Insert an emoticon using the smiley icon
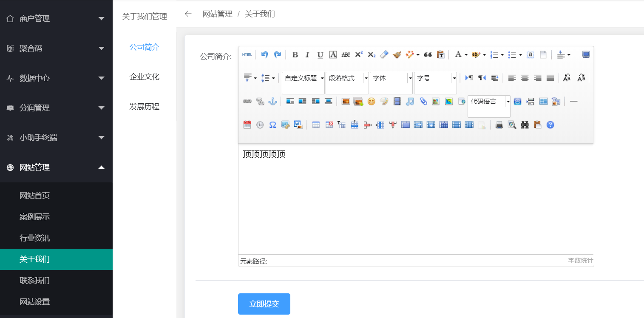644x318 pixels. point(371,102)
